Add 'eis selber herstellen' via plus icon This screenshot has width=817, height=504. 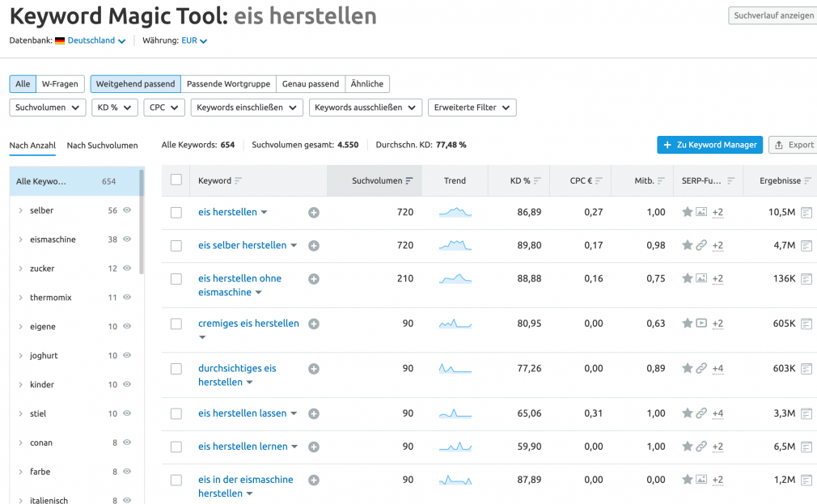314,246
